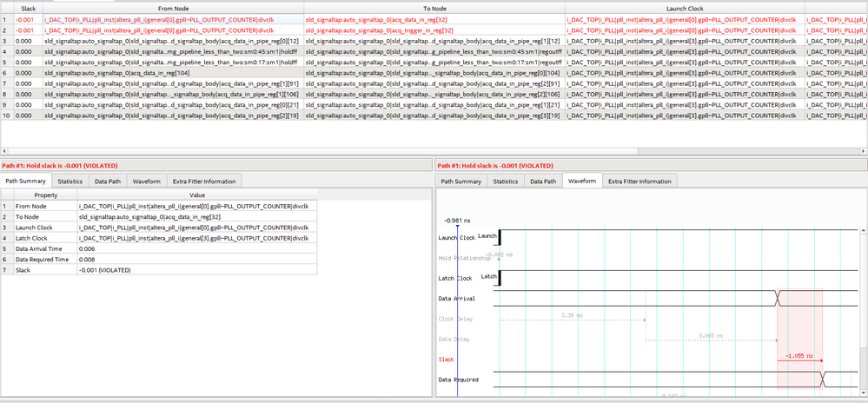Screen dimensions: 868x403
Task: Click the Launch Clock column header
Action: pos(683,7)
